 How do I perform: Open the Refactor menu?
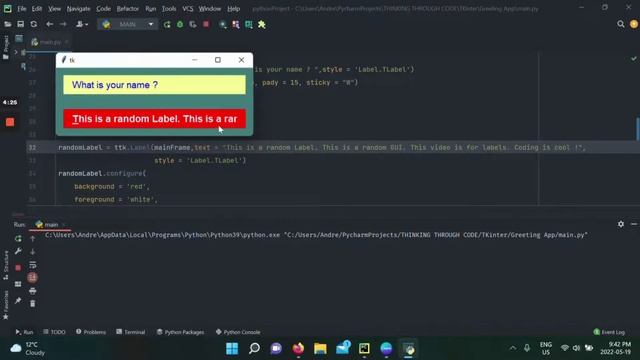pyautogui.click(x=128, y=9)
